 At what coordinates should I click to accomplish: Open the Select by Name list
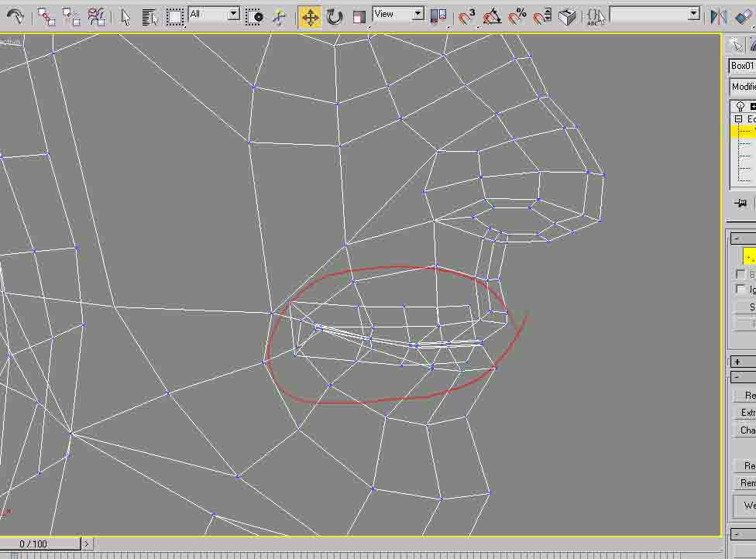(x=150, y=17)
